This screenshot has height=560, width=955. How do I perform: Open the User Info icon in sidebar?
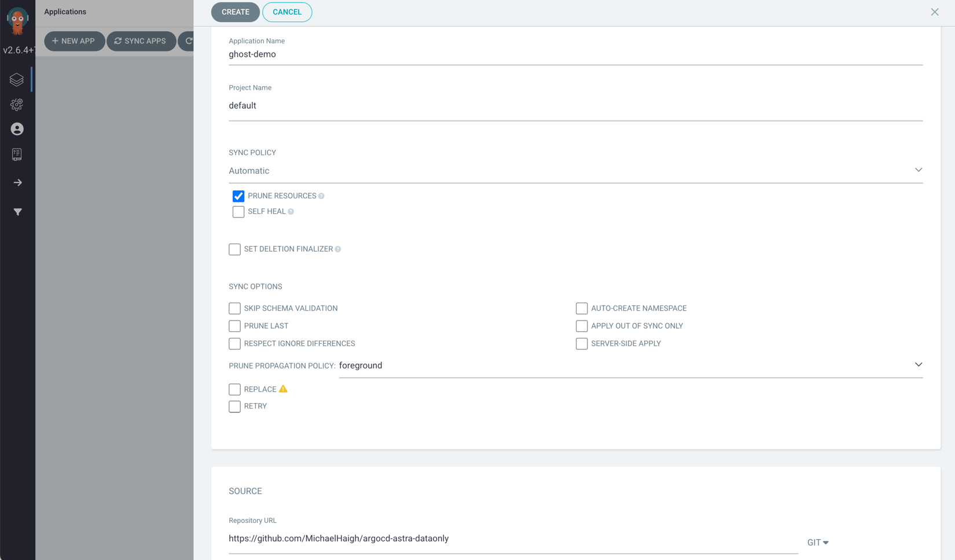17,129
